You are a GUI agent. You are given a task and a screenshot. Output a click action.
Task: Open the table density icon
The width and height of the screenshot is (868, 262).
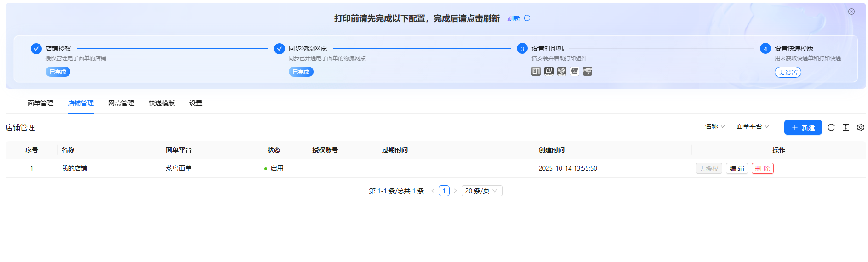[x=845, y=127]
